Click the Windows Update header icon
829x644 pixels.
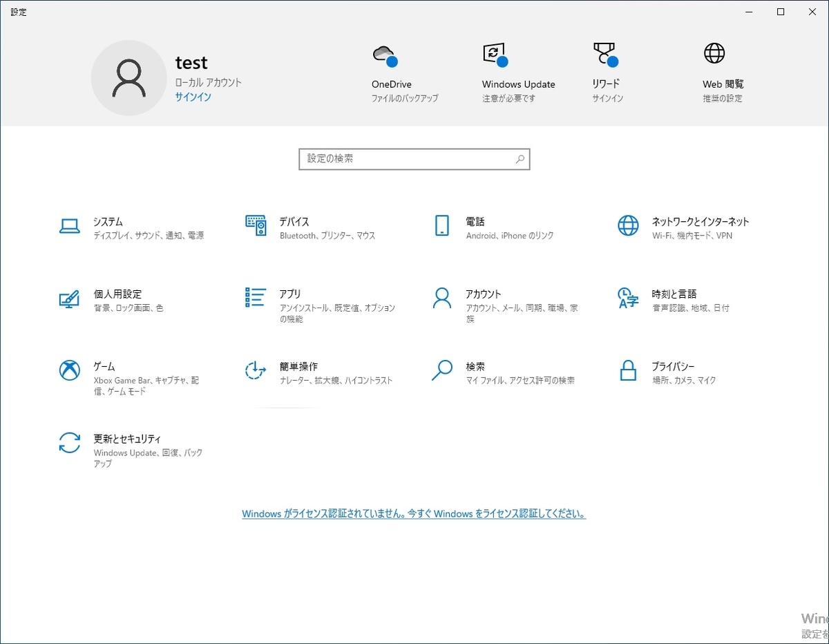point(495,55)
